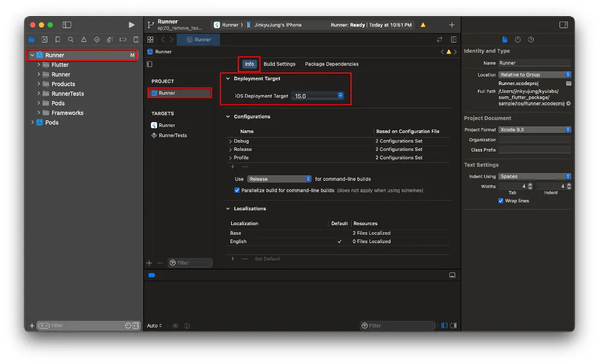Viewport: 599px width, 364px height.
Task: Select the RunnerTests target
Action: 173,135
